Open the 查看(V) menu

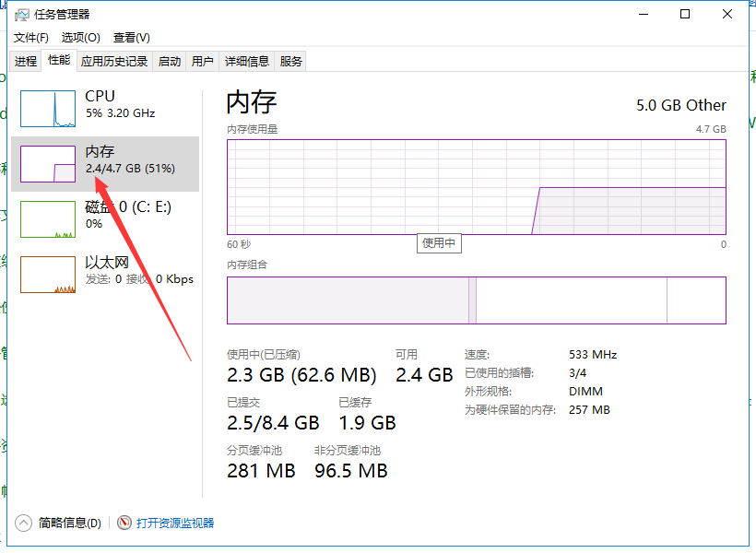(131, 38)
